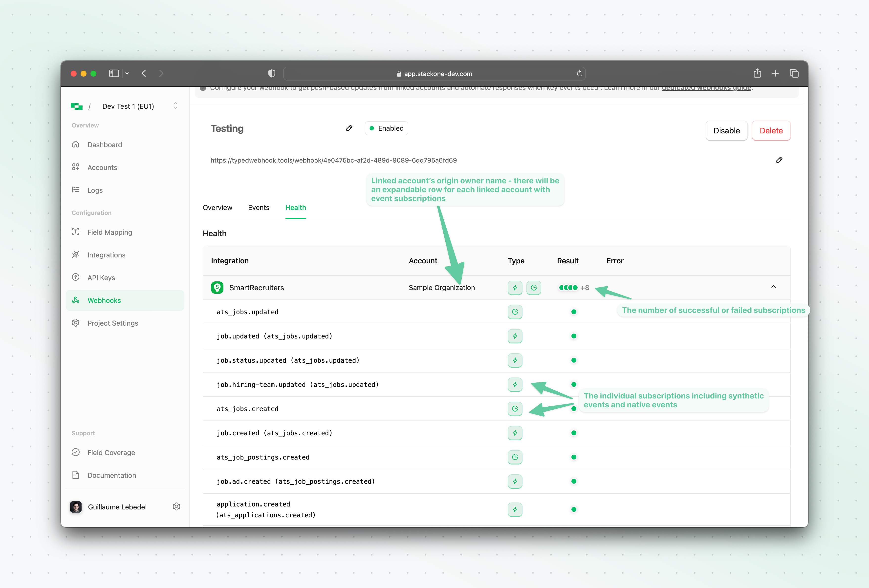Click the StackOne logo icon
The image size is (869, 588).
pyautogui.click(x=76, y=106)
